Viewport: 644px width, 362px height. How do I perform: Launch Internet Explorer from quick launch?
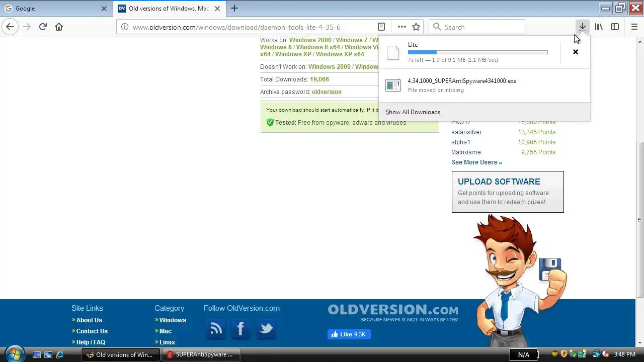[x=60, y=354]
